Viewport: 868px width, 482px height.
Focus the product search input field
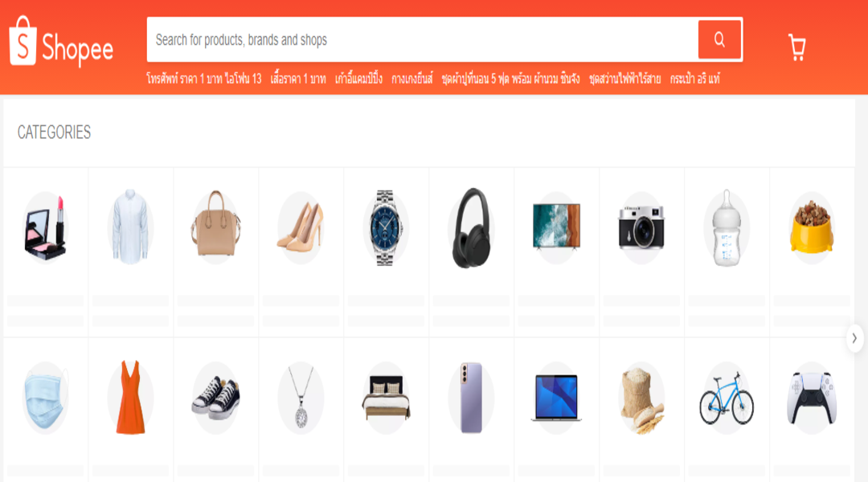tap(422, 39)
